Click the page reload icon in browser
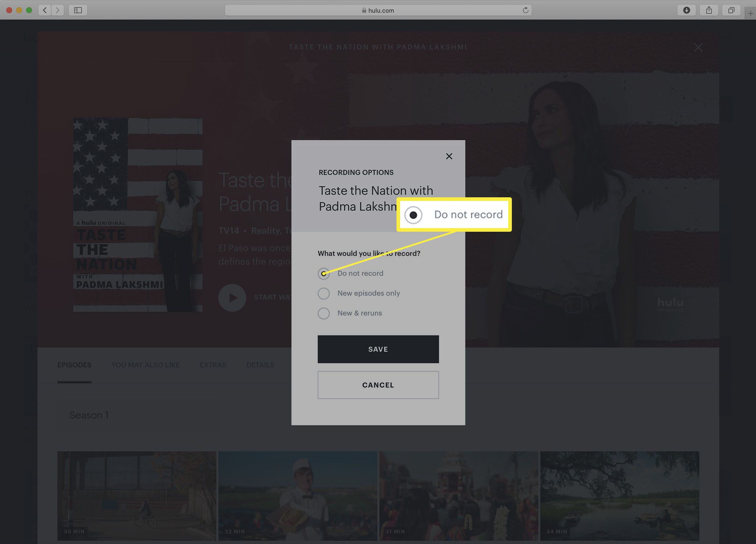The height and width of the screenshot is (544, 756). click(x=525, y=10)
